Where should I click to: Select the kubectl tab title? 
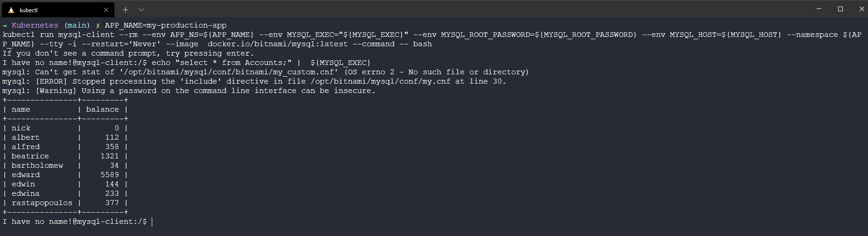tap(28, 10)
